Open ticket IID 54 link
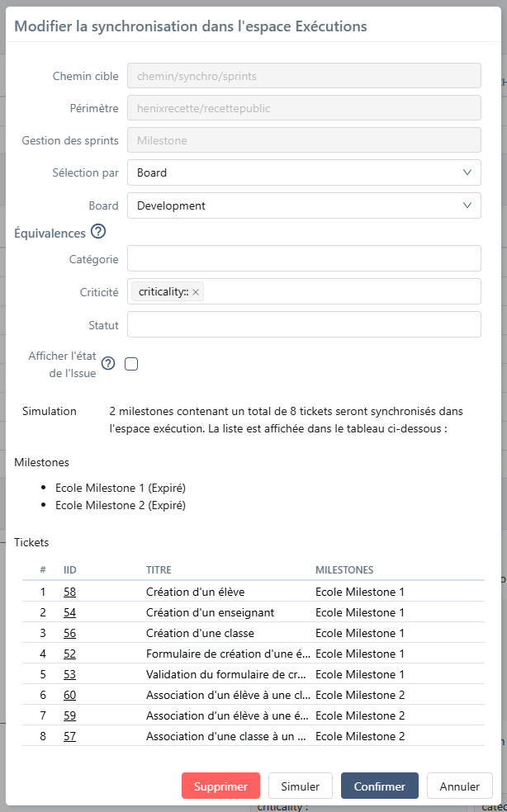 pyautogui.click(x=69, y=612)
